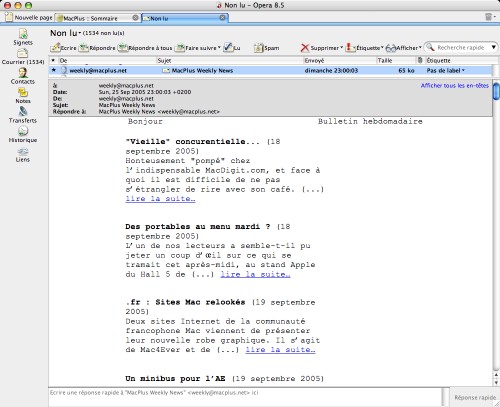Screen dimensions: 500x407
Task: Open the Contacts panel
Action: click(23, 76)
